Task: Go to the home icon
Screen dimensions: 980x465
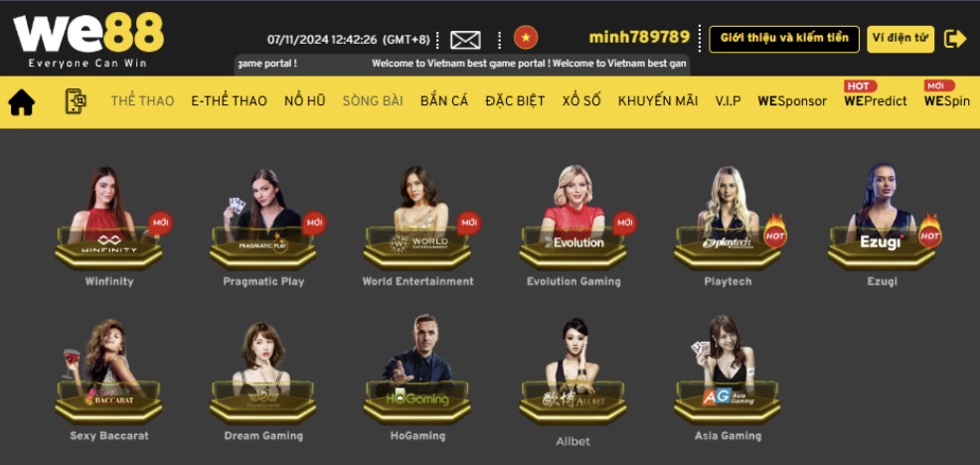Action: [21, 102]
